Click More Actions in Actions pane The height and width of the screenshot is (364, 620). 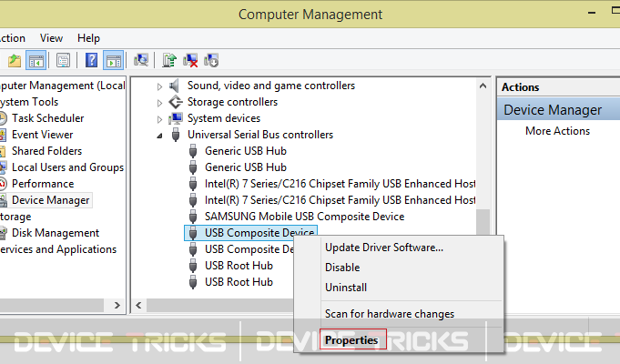pos(557,131)
